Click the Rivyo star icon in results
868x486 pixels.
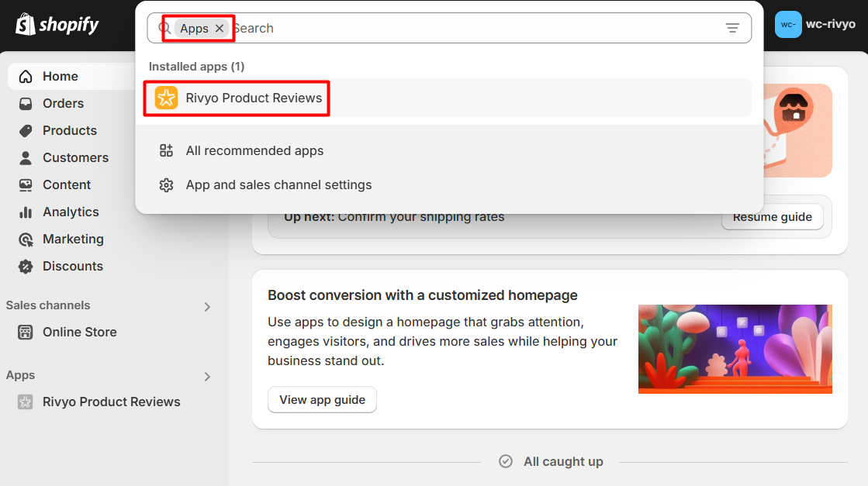coord(166,98)
